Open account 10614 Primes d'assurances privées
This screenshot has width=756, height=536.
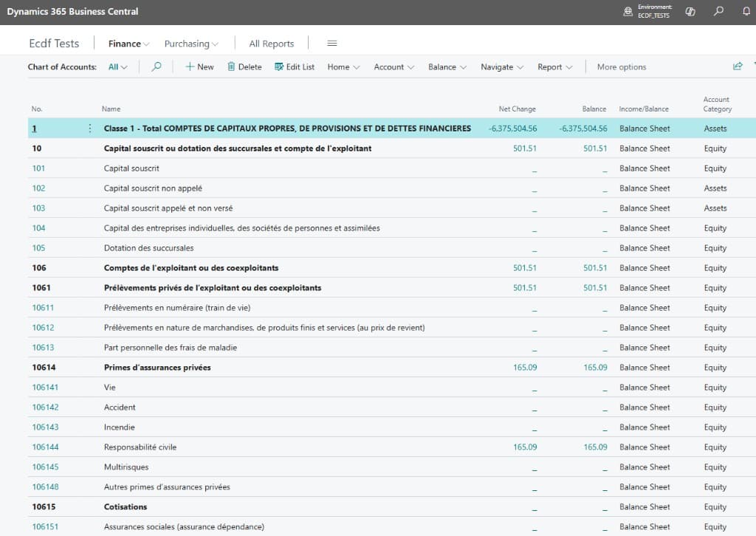point(42,367)
